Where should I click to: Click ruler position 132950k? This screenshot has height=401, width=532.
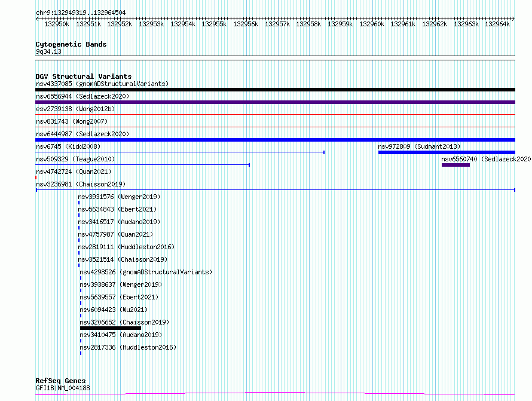(57, 24)
